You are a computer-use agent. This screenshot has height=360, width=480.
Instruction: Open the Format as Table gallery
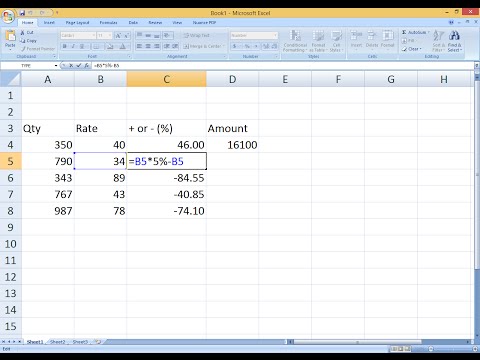(318, 41)
